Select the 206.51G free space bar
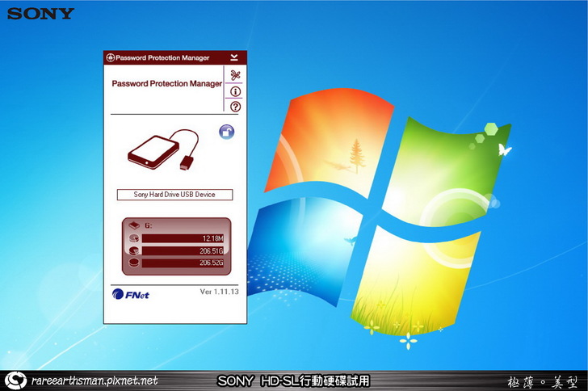This screenshot has height=391, width=588. [x=183, y=250]
